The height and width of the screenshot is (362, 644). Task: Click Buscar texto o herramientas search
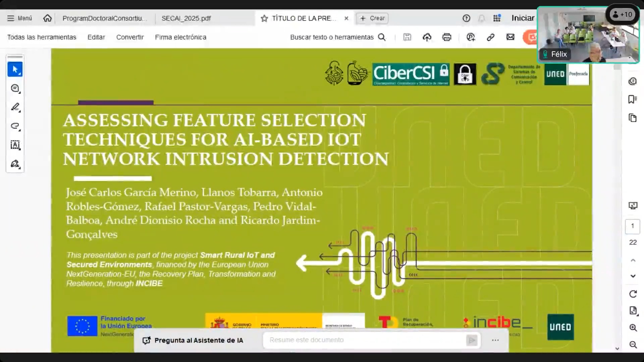click(x=338, y=37)
